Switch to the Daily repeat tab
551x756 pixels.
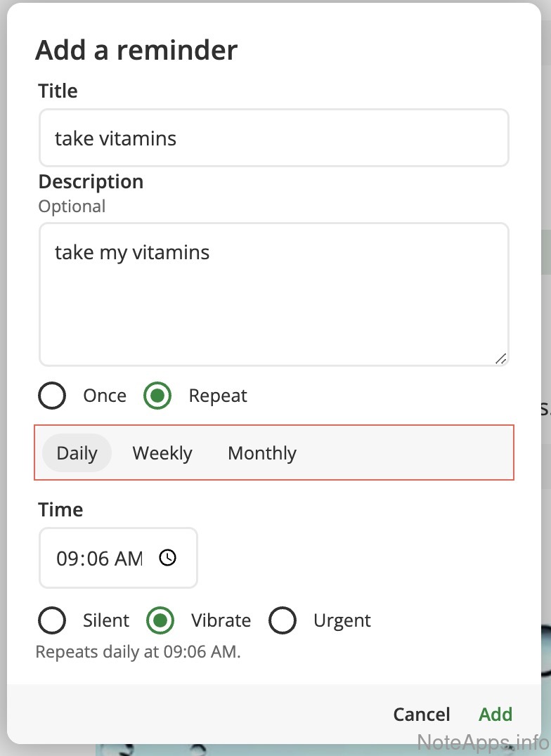(x=77, y=453)
